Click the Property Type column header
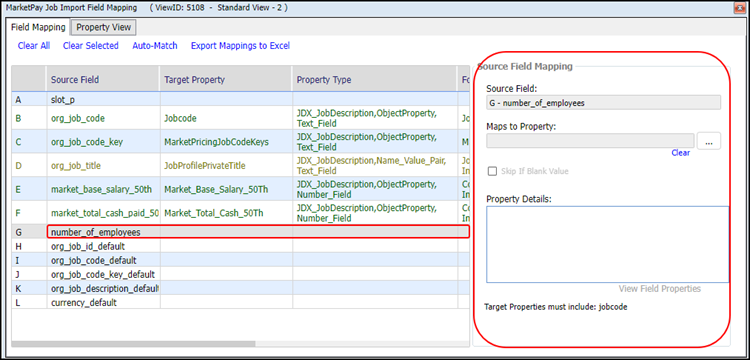The width and height of the screenshot is (750, 360). pos(374,80)
